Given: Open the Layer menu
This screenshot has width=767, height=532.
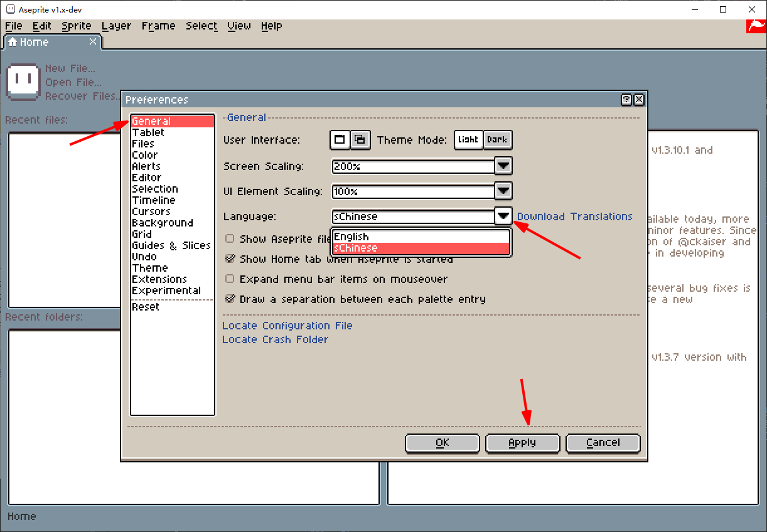Looking at the screenshot, I should (117, 26).
